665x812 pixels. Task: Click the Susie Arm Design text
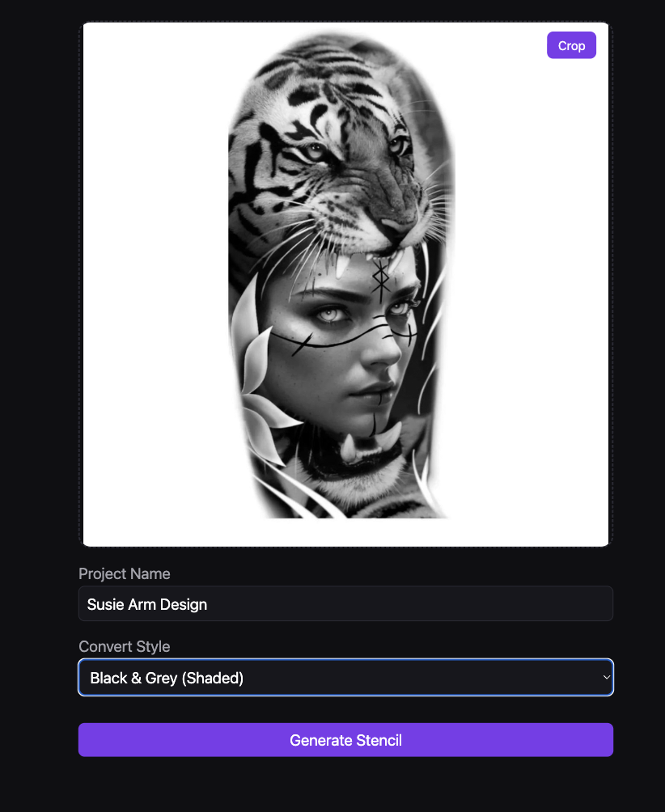coord(147,604)
